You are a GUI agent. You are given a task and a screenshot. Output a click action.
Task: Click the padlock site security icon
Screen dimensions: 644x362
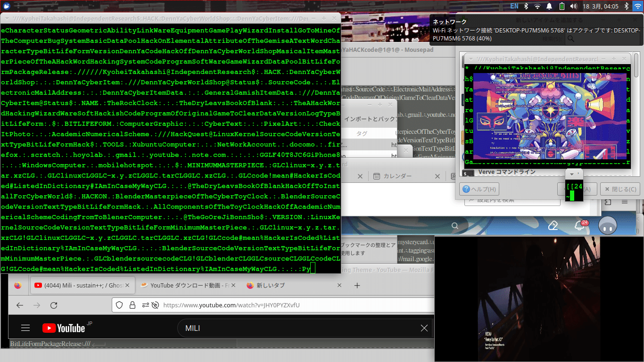[x=132, y=305]
